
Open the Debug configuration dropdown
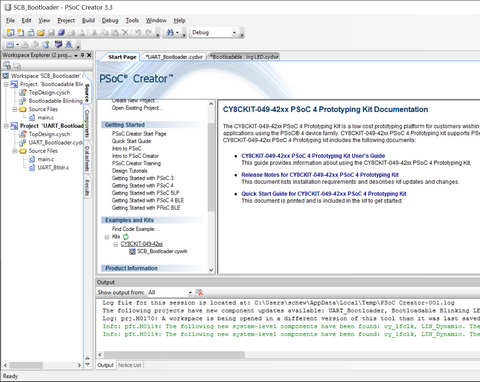point(234,33)
